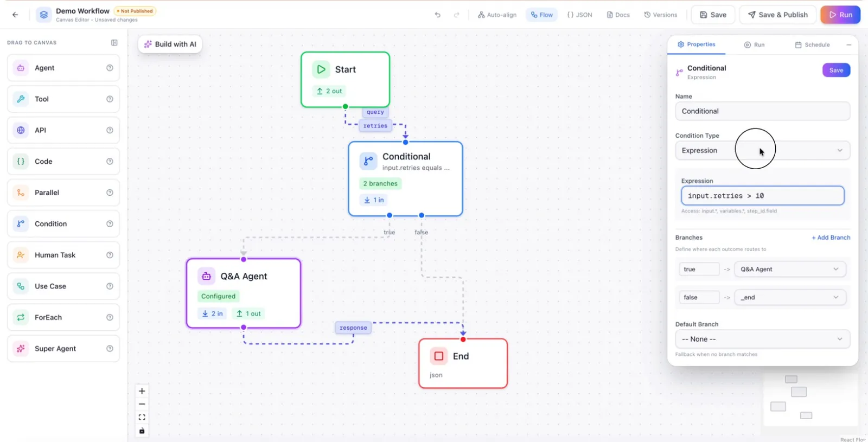Viewport: 868px width, 442px height.
Task: Open help for the Code node
Action: tap(110, 162)
